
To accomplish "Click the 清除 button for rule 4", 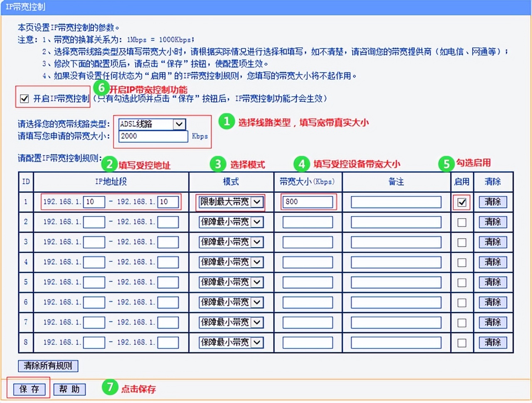I will point(493,262).
